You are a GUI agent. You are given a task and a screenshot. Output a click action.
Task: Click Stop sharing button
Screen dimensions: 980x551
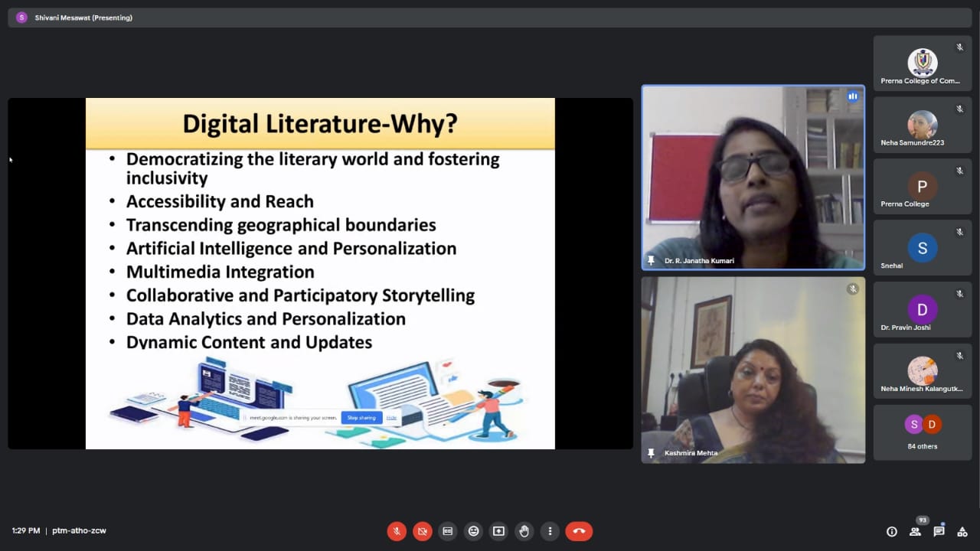[361, 418]
